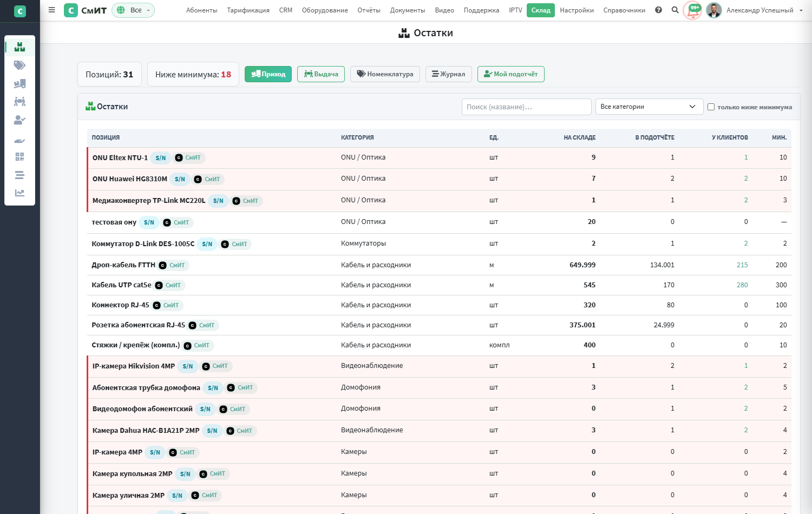The image size is (812, 514).
Task: Open the Настройки menu
Action: [x=577, y=10]
